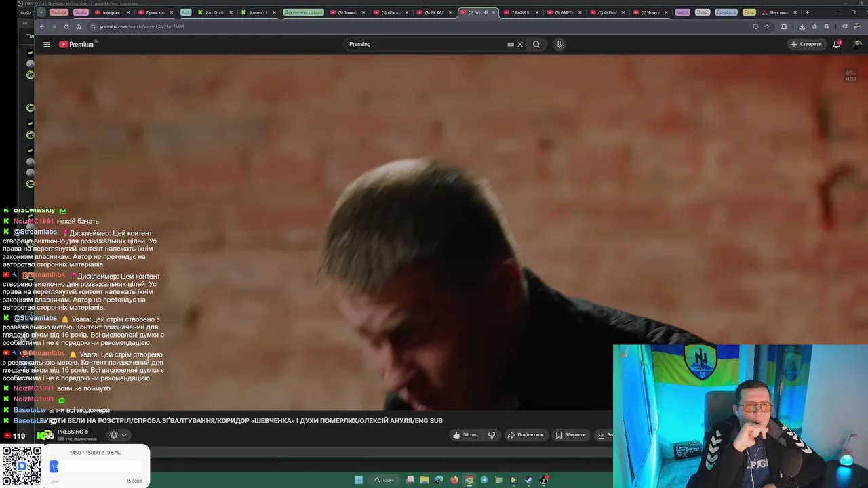The height and width of the screenshot is (488, 868).
Task: Select the Dota2 tab group label
Action: [702, 12]
